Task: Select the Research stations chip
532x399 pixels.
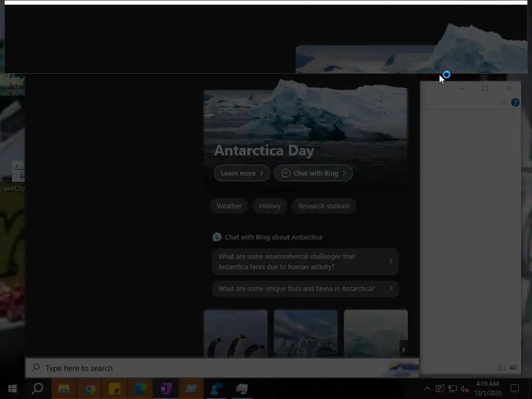Action: point(324,206)
